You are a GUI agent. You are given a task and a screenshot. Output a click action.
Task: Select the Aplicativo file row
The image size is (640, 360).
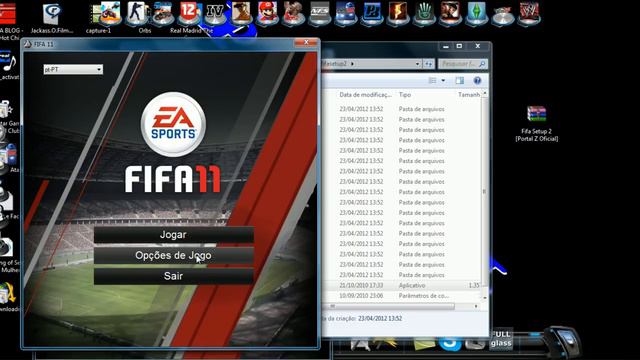click(x=402, y=285)
